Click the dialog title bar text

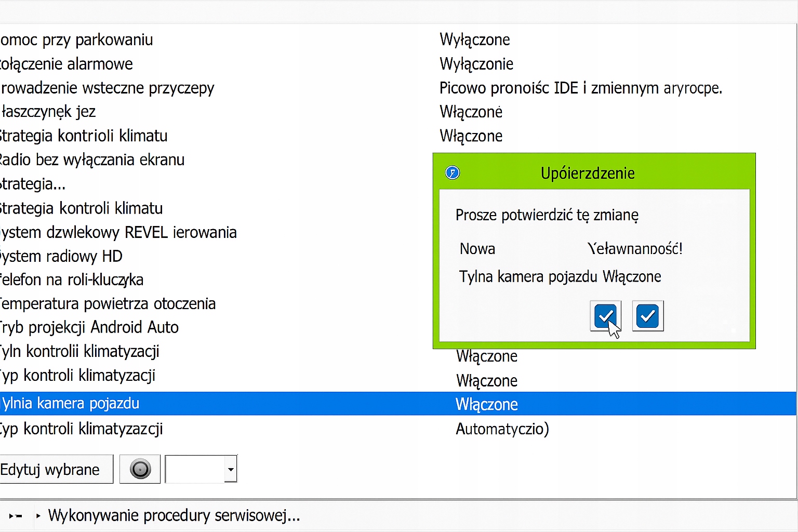(587, 173)
